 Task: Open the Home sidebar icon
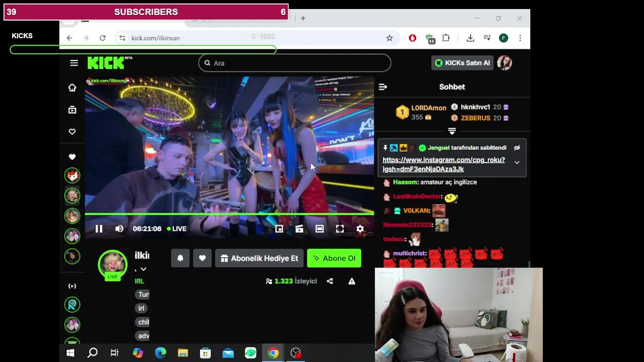(72, 88)
